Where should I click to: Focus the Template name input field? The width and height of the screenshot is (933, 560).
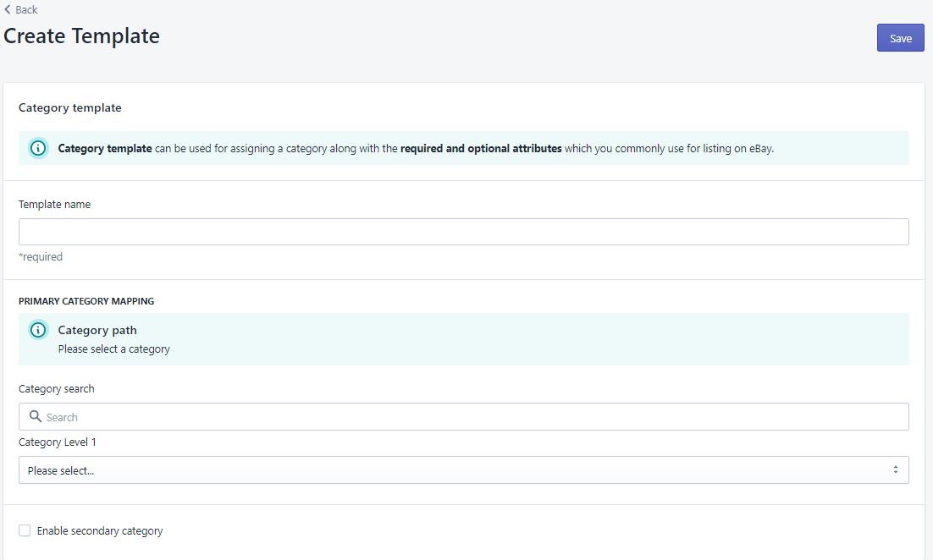click(463, 232)
